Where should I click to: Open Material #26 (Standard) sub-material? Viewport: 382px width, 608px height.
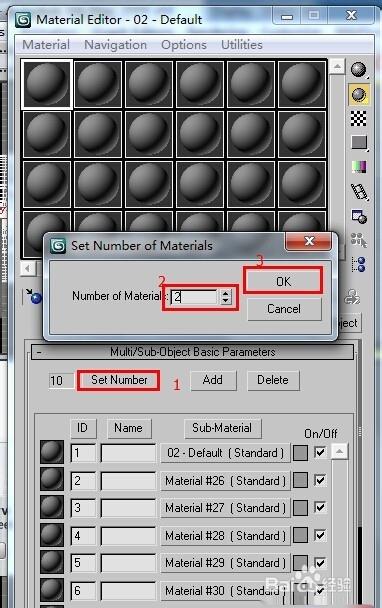pos(225,481)
